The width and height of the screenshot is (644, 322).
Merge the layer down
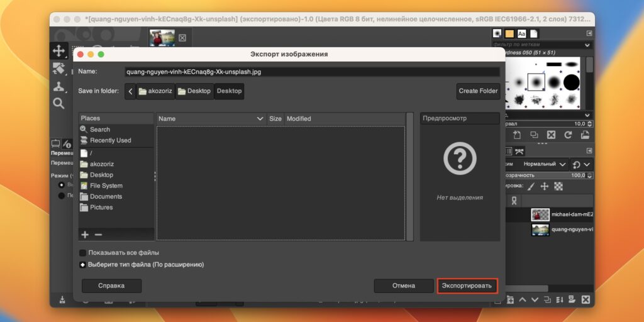click(560, 299)
